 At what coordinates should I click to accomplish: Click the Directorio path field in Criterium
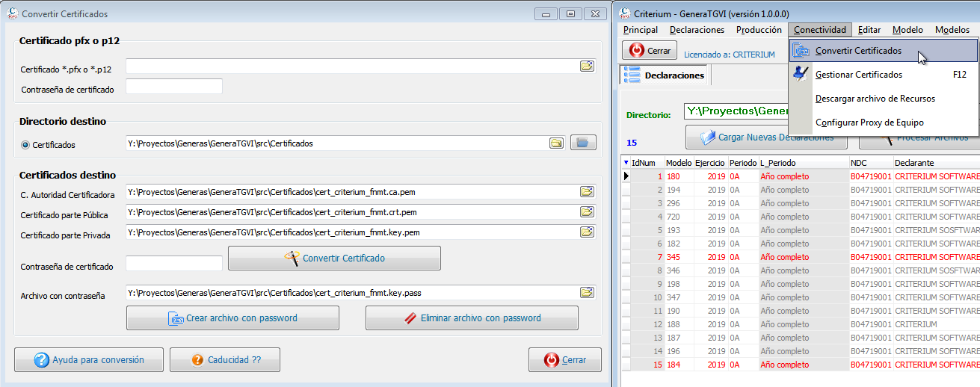tap(736, 111)
